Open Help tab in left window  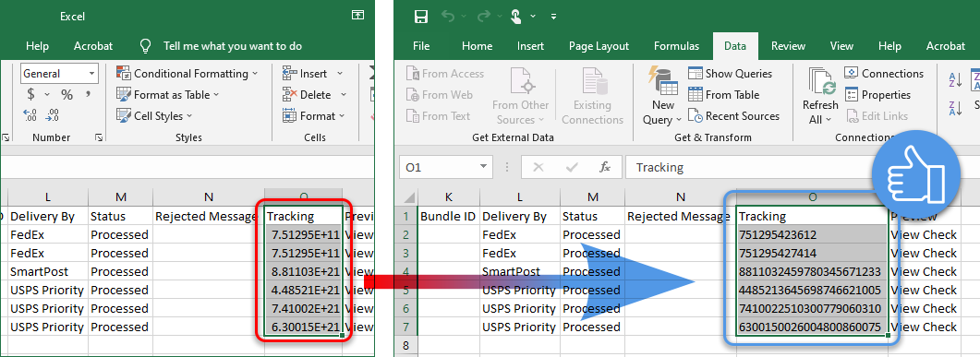click(37, 46)
